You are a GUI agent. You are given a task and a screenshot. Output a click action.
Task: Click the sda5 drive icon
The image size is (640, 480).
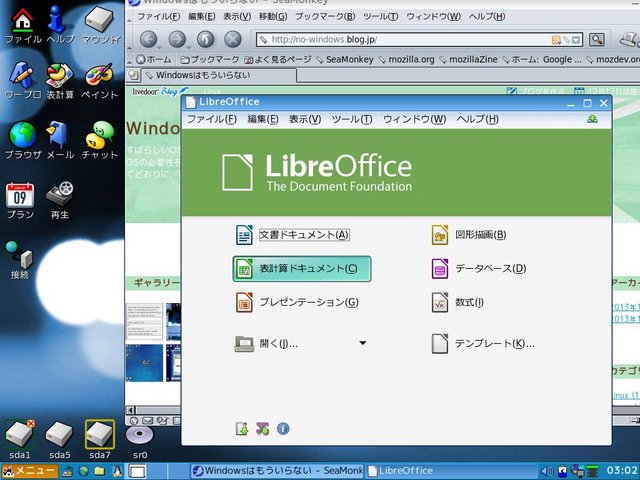(60, 434)
